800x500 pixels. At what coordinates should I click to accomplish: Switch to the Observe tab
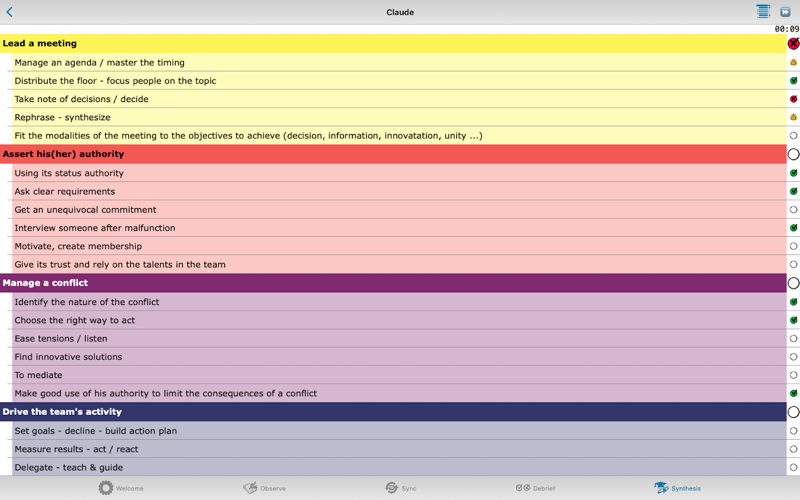pos(264,488)
